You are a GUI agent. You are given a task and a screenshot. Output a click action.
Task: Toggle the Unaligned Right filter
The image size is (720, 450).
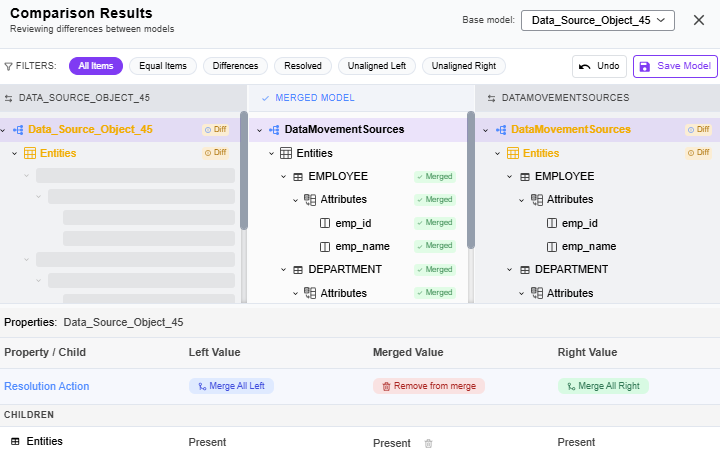(464, 66)
